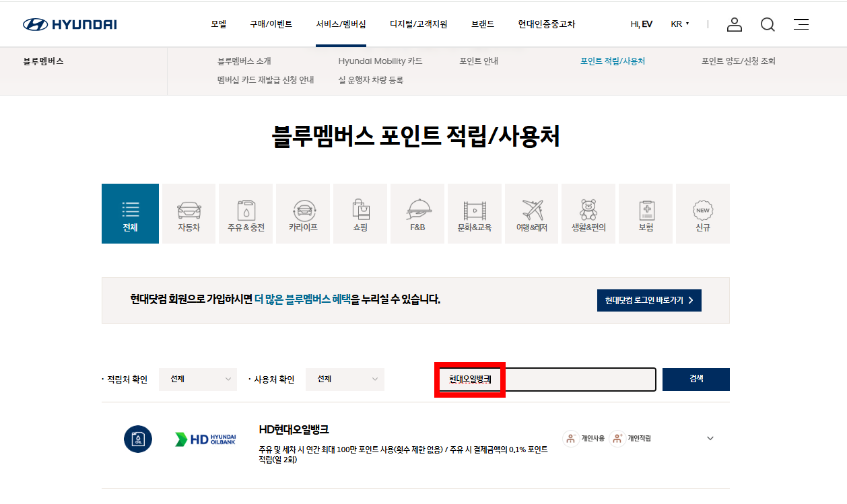Image resolution: width=847 pixels, height=504 pixels.
Task: Open the hamburger menu icon
Action: click(801, 24)
